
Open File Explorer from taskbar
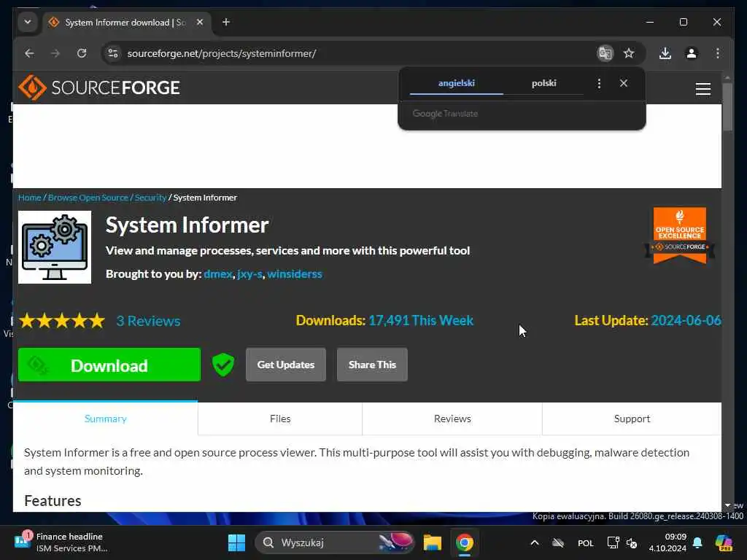(432, 542)
